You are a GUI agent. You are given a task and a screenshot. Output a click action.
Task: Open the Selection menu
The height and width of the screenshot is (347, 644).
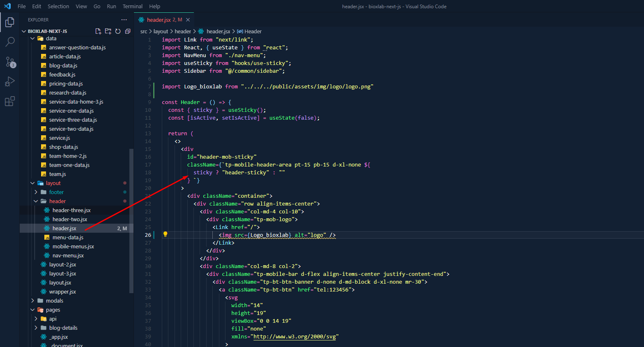click(58, 6)
